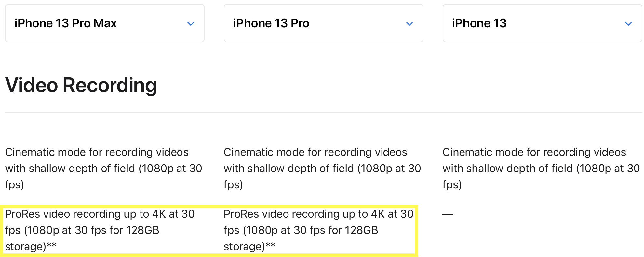Image resolution: width=644 pixels, height=257 pixels.
Task: Open the iPhone 13 Pro model dropdown
Action: (324, 23)
